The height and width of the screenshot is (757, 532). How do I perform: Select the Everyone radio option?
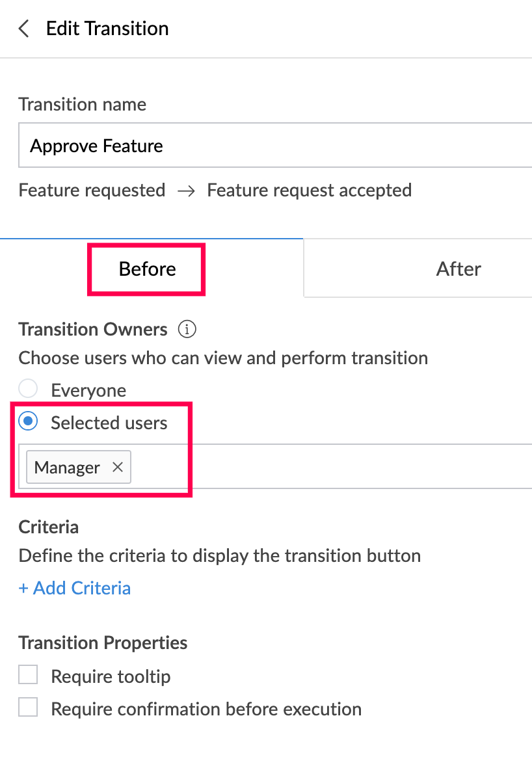pos(28,390)
